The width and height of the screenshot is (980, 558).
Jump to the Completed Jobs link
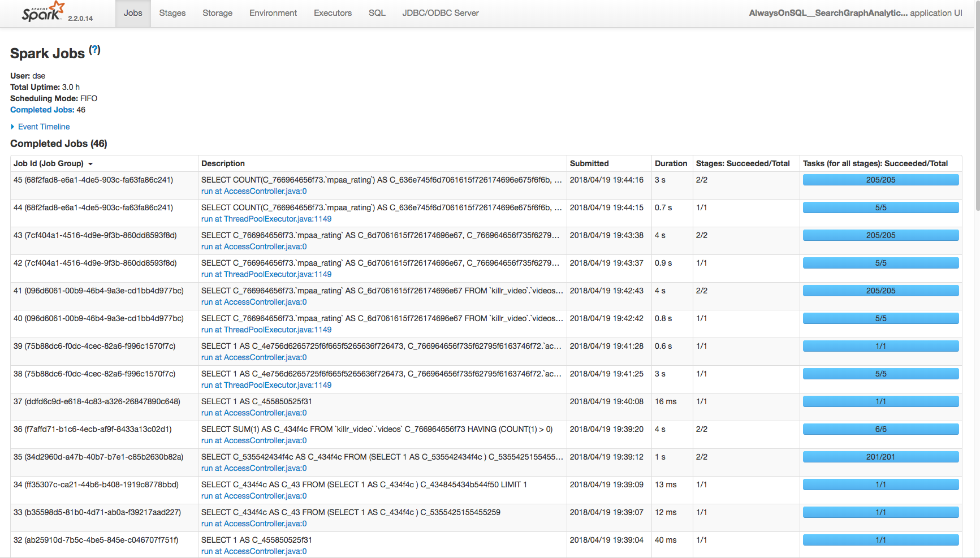click(42, 110)
